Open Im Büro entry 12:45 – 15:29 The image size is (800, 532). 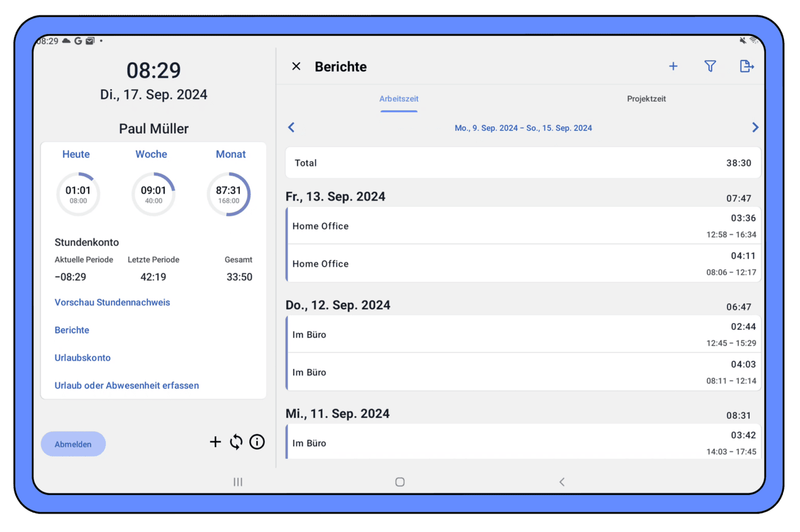click(523, 334)
